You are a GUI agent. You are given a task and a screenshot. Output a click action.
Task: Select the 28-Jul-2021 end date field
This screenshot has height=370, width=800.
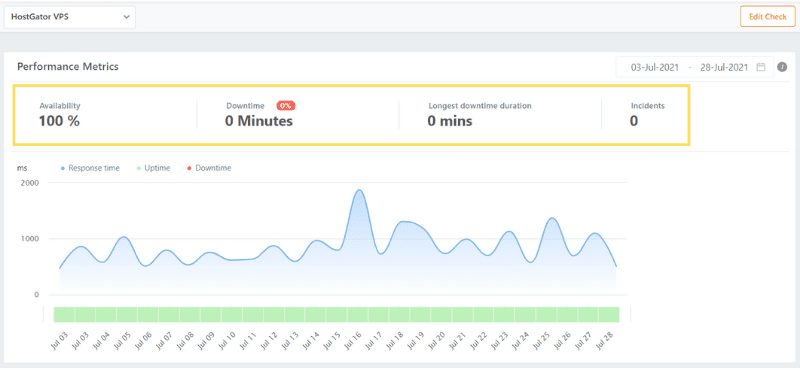tap(724, 67)
